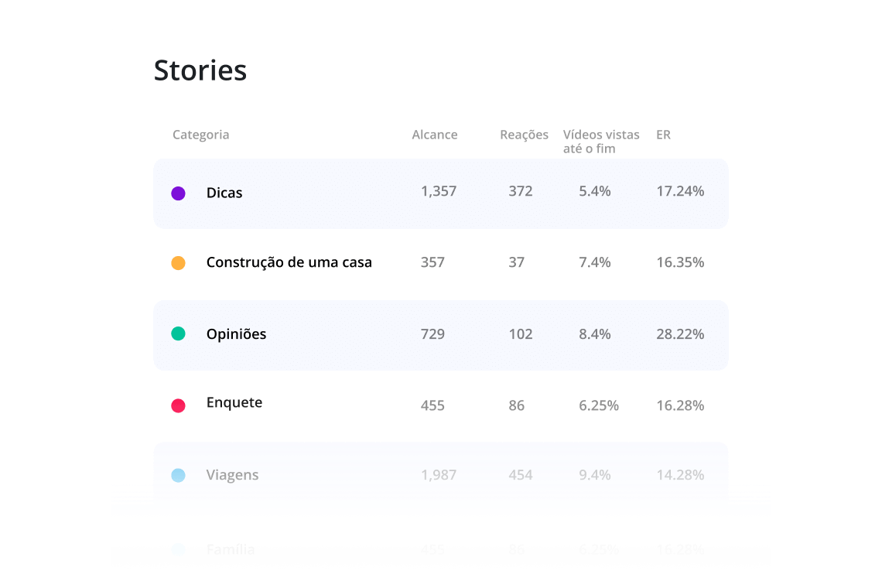Click the Enquete category label
Image resolution: width=882 pixels, height=588 pixels.
[x=234, y=402]
